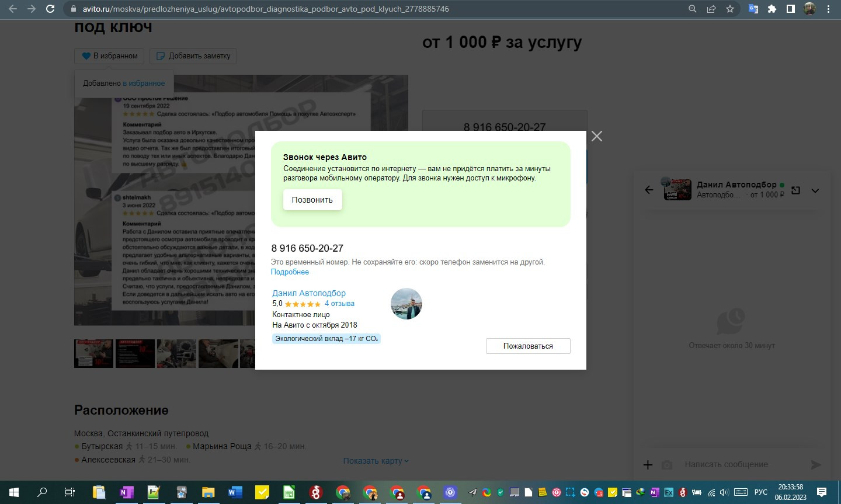
Task: Click the Wi-Fi network tray icon
Action: click(x=711, y=492)
